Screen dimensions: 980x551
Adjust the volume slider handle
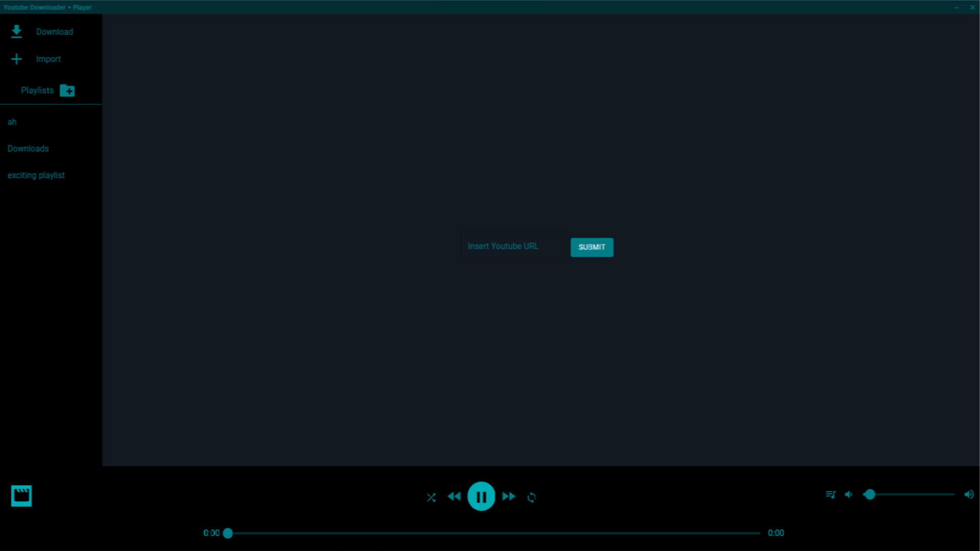click(870, 494)
